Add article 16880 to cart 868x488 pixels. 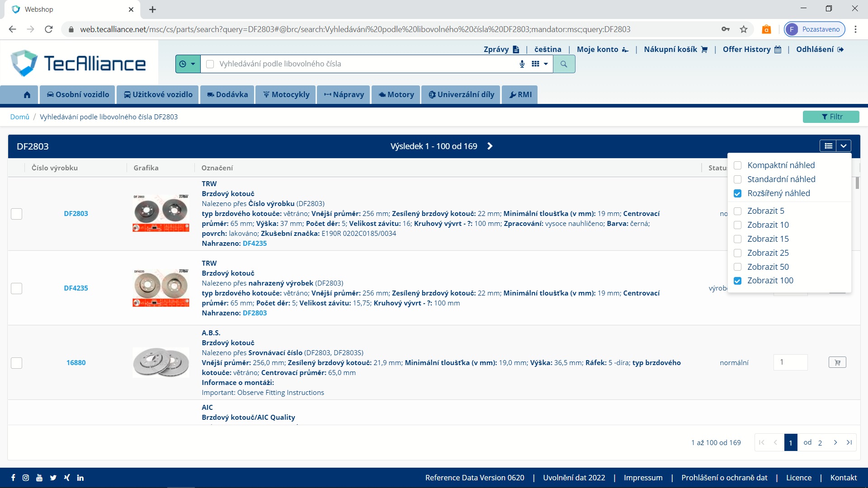point(837,362)
